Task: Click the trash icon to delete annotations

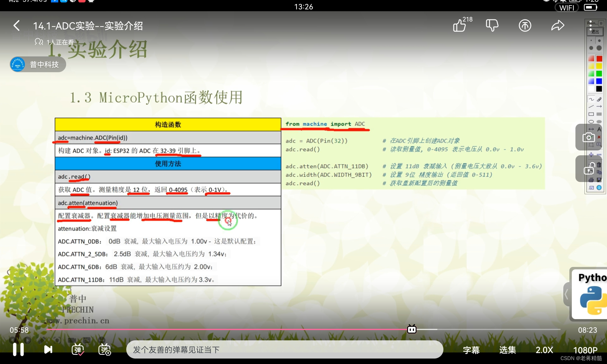Action: 599,165
